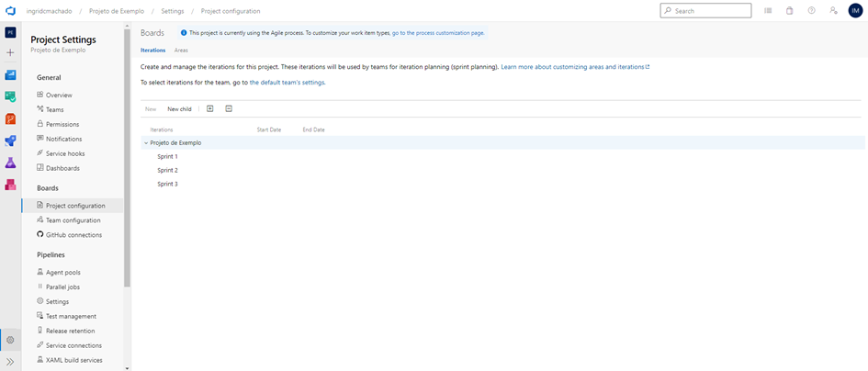Image resolution: width=868 pixels, height=371 pixels.
Task: Open Pipelines icon in left rail
Action: [11, 141]
